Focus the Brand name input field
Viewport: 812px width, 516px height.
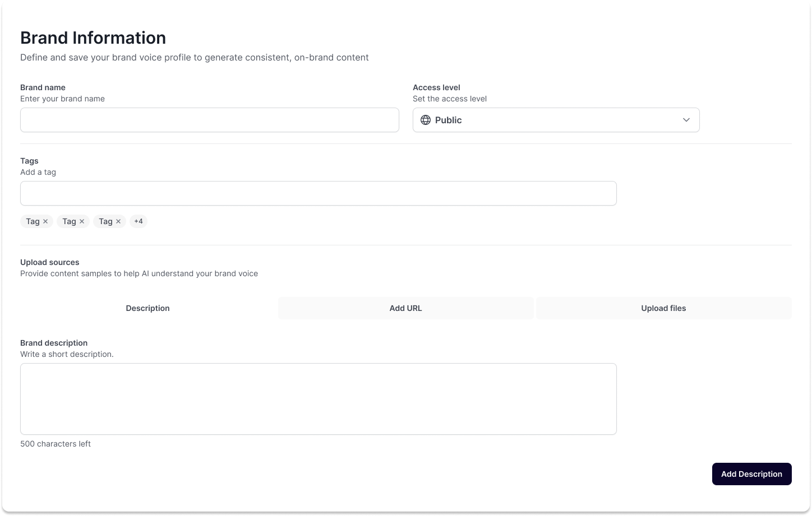click(x=209, y=120)
